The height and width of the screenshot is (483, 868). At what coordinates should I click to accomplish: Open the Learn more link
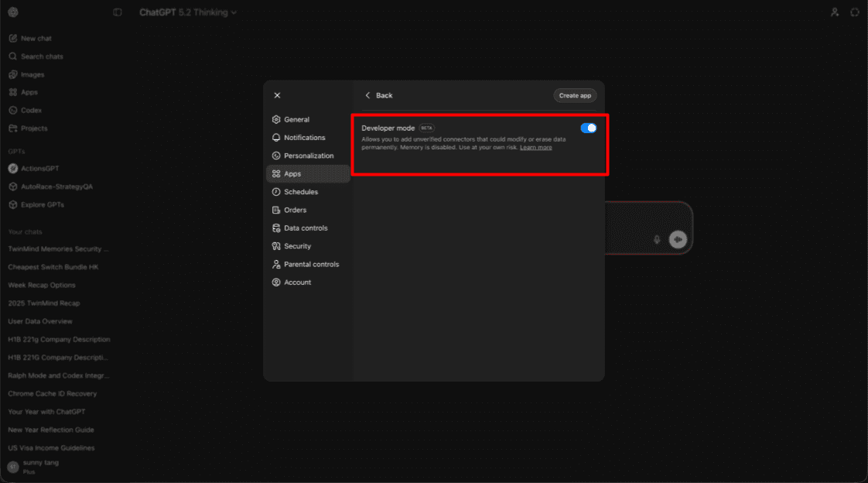click(535, 147)
